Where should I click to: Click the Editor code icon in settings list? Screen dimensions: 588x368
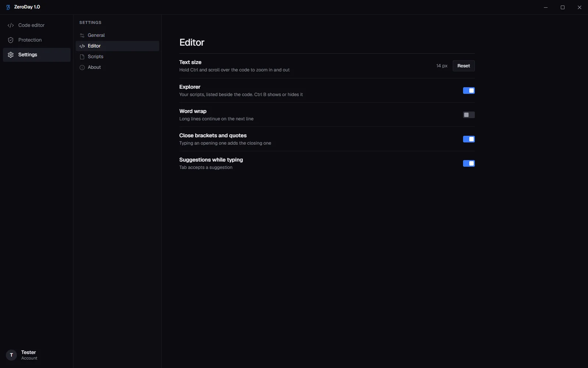click(82, 46)
